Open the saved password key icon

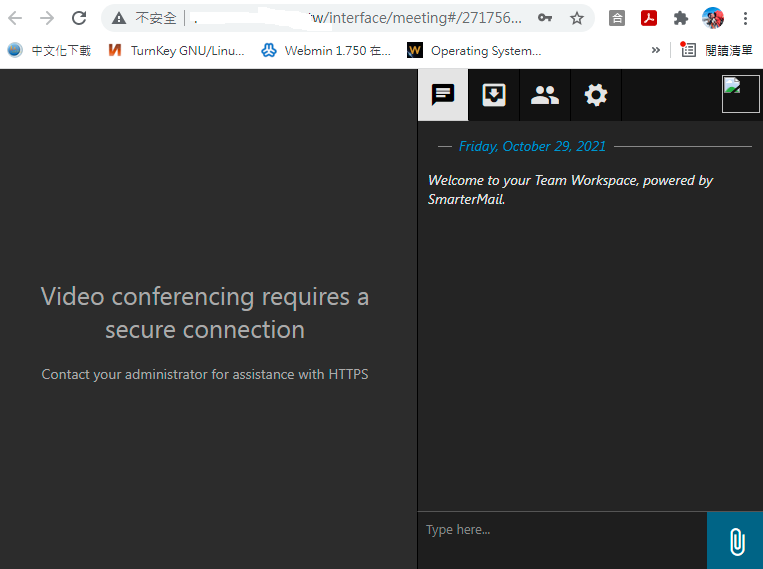tap(545, 18)
